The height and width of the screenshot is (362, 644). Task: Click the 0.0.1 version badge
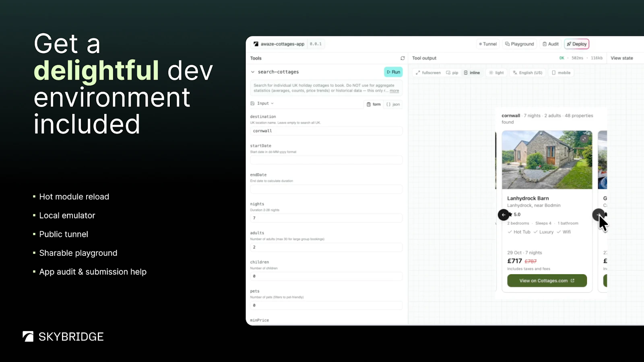click(316, 44)
